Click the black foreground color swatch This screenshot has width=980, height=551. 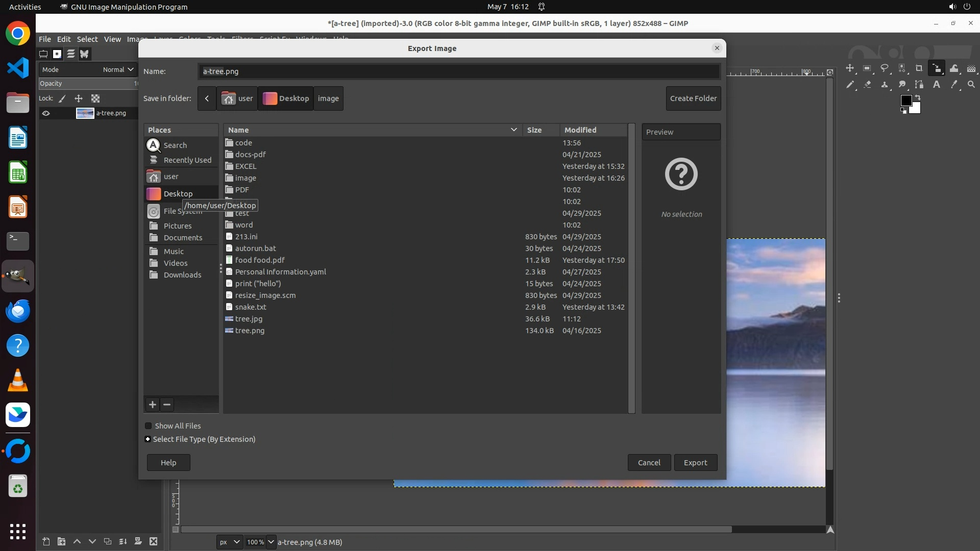pyautogui.click(x=905, y=100)
